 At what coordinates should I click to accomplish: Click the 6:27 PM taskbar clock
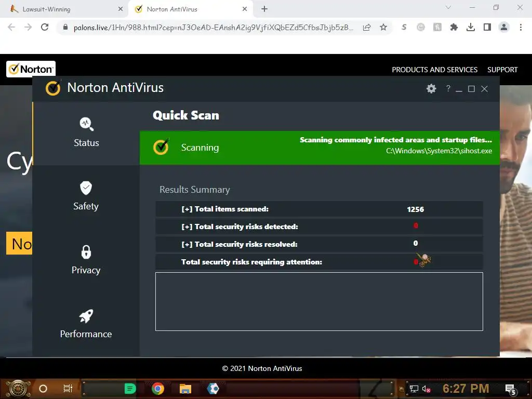coord(465,388)
